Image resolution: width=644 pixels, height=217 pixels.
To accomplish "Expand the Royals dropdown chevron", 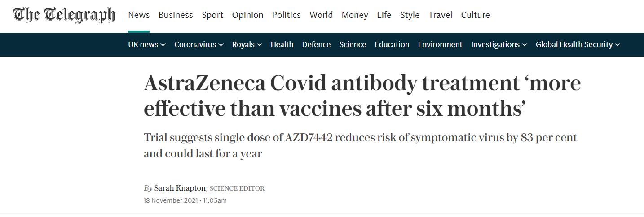I will [x=259, y=45].
